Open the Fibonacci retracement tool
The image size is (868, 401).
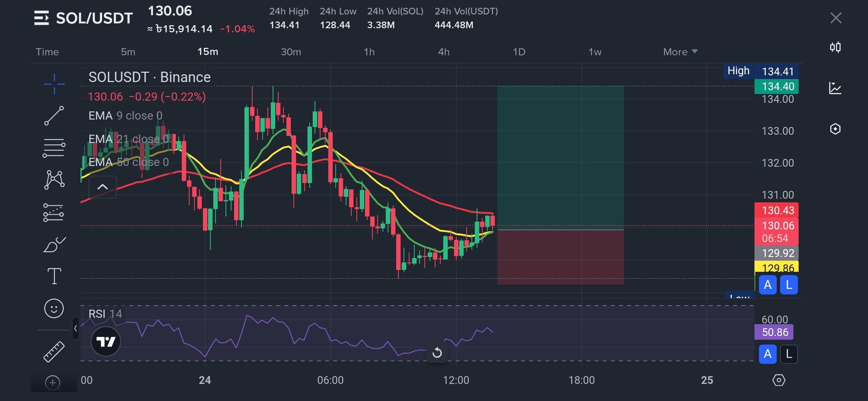[x=54, y=148]
